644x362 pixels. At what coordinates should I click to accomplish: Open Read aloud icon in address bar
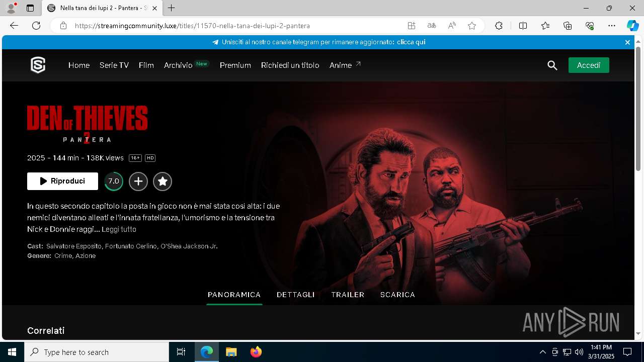click(x=452, y=26)
